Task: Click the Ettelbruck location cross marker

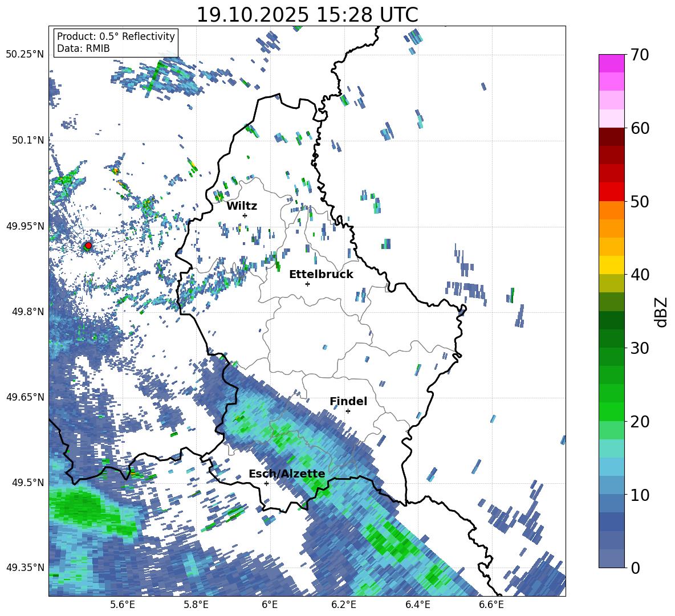Action: coord(307,284)
